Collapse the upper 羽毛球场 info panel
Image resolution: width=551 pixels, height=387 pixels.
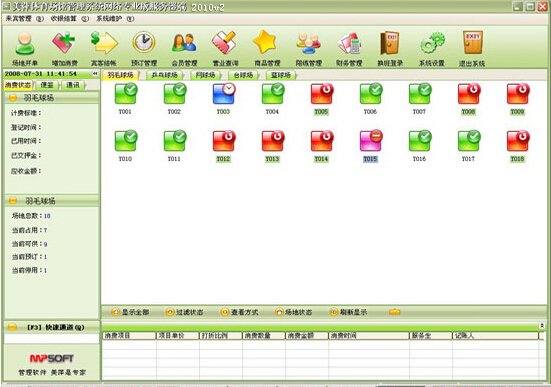(13, 98)
